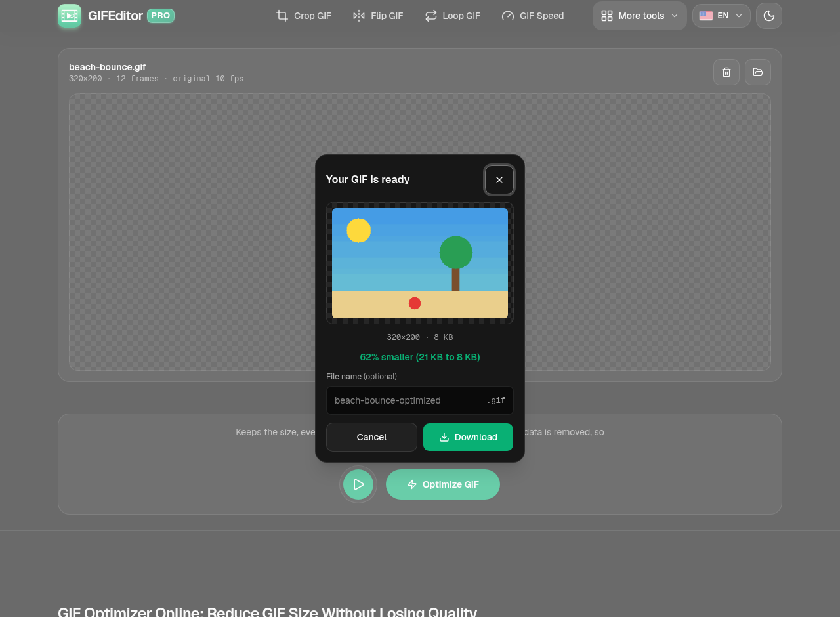Open the EN language selector
Image resolution: width=840 pixels, height=617 pixels.
pos(721,16)
